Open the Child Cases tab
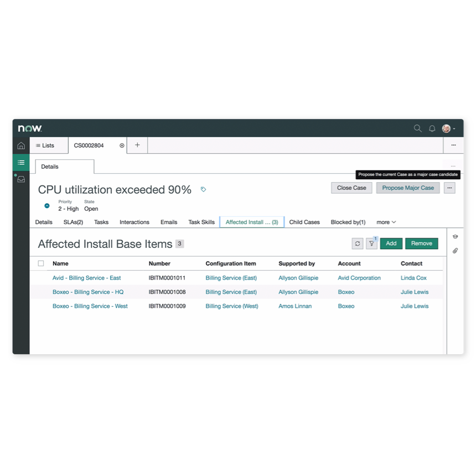Screen dimensions: 476x476 pos(304,222)
